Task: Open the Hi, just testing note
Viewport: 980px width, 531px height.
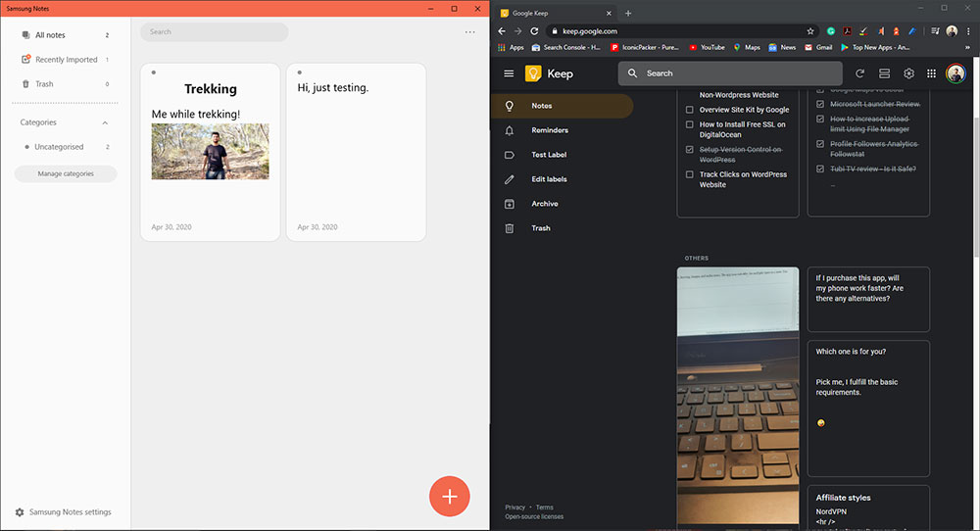Action: coord(357,152)
